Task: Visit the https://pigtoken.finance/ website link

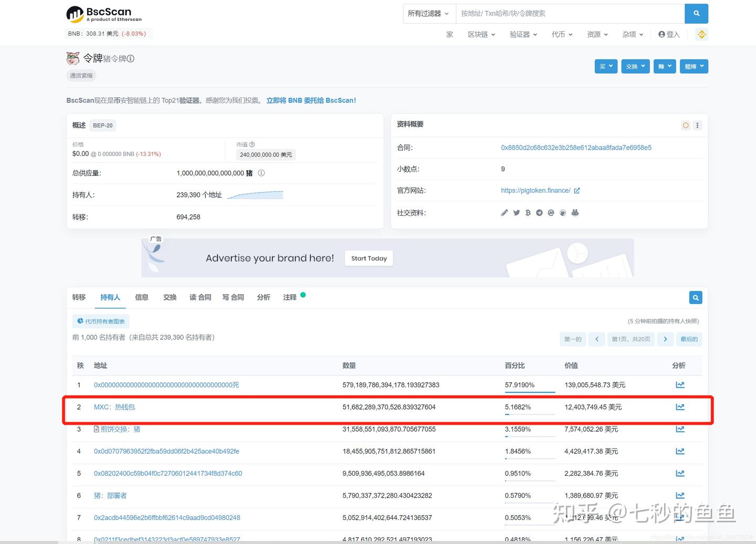Action: coord(535,191)
